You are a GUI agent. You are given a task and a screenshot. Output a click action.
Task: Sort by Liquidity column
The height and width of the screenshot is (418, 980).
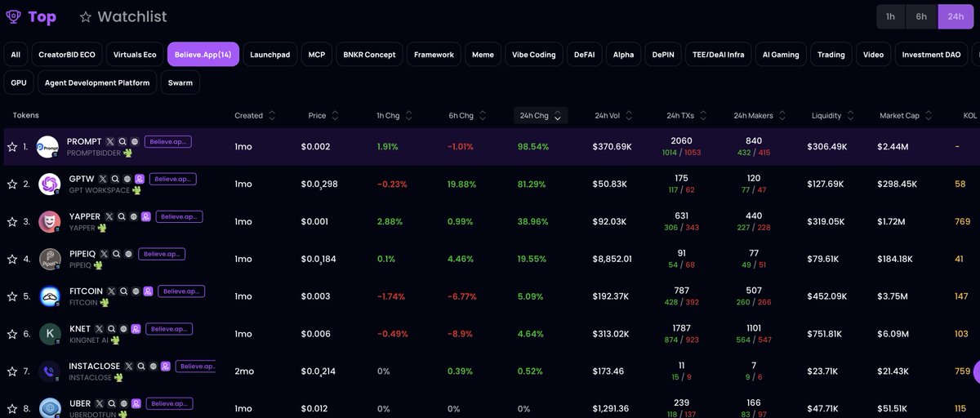833,115
